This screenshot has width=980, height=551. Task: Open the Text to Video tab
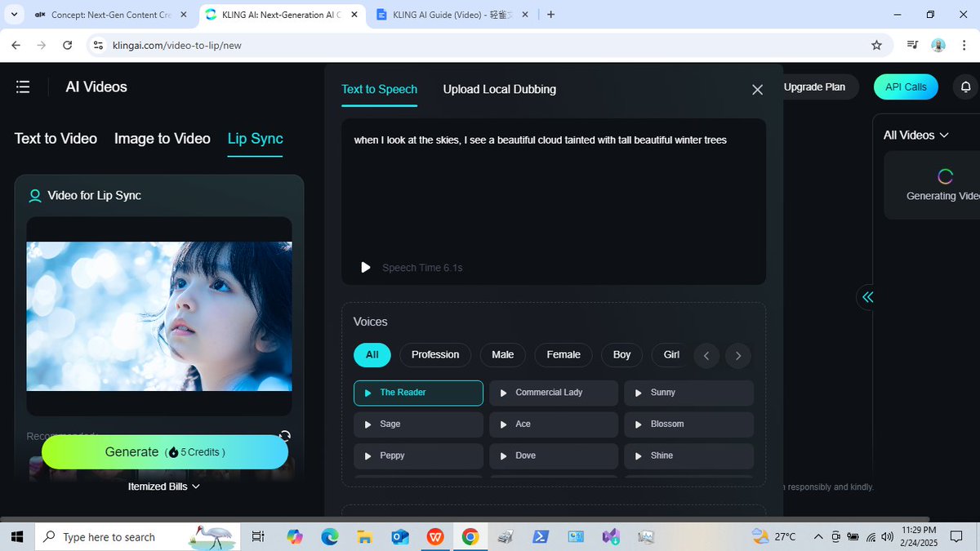point(56,139)
